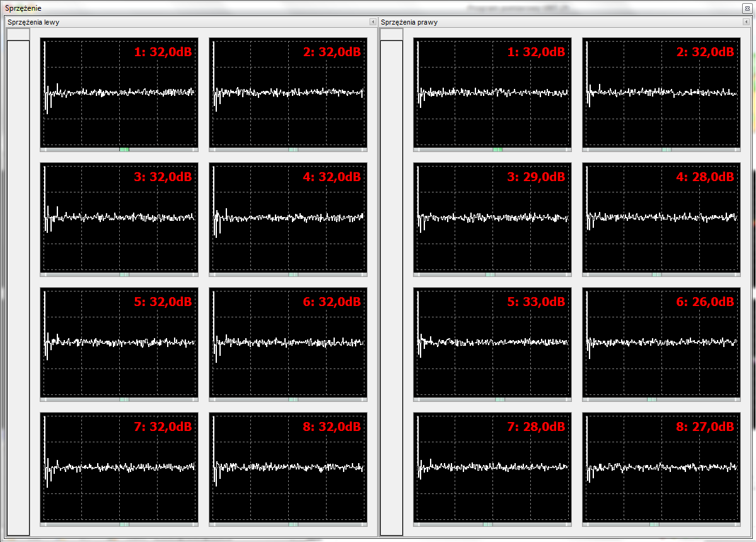Select right panel graph showing 33,0dB
Screen dimensions: 756x542
coord(492,343)
